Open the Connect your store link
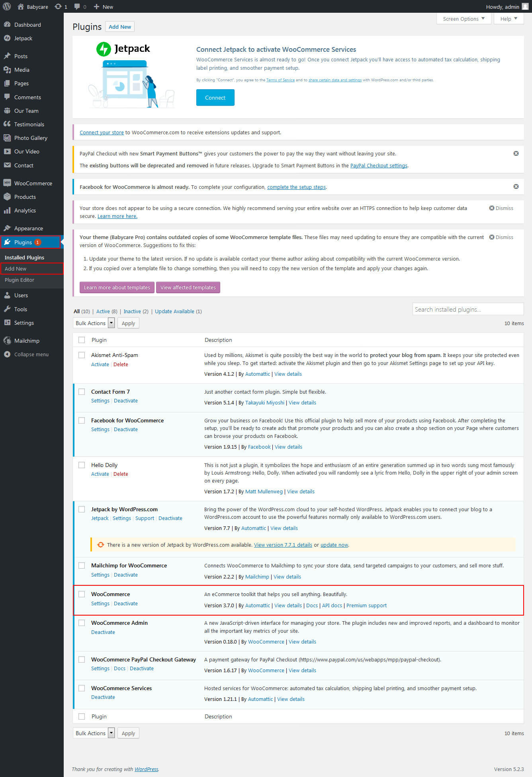The image size is (532, 777). (102, 132)
